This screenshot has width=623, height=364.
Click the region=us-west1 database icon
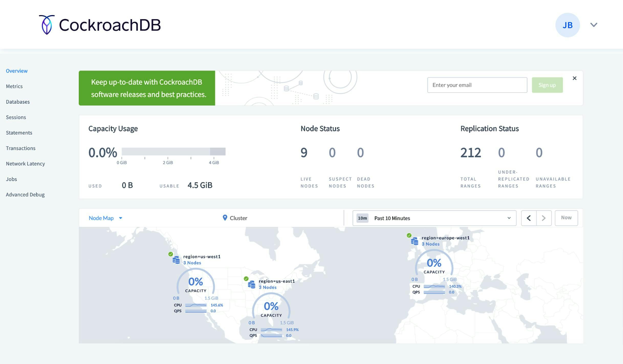176,259
